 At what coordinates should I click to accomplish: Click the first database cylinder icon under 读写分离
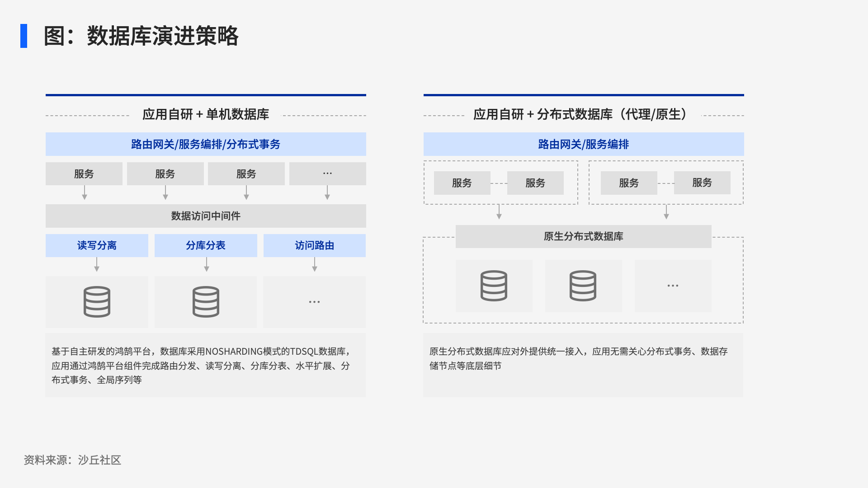[x=97, y=302]
